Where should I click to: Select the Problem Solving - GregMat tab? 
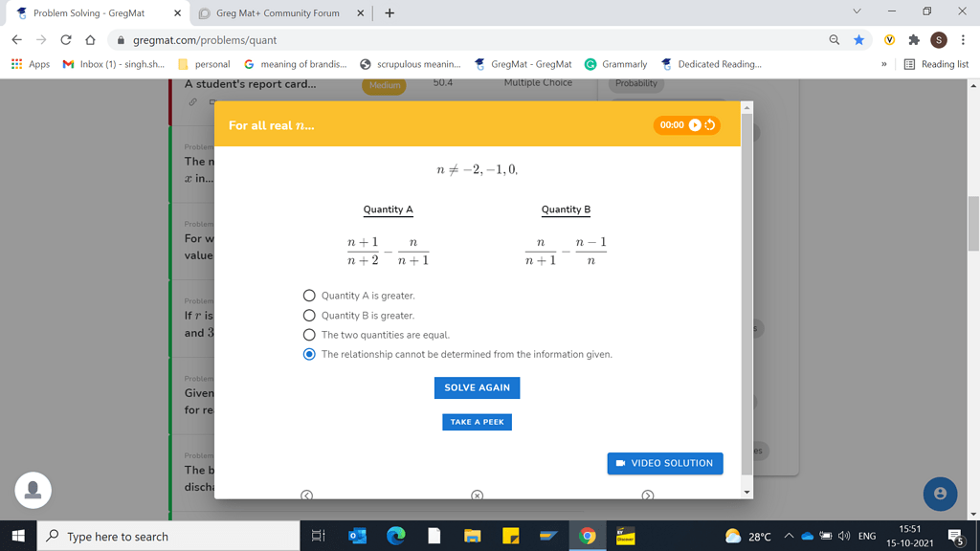pos(89,13)
